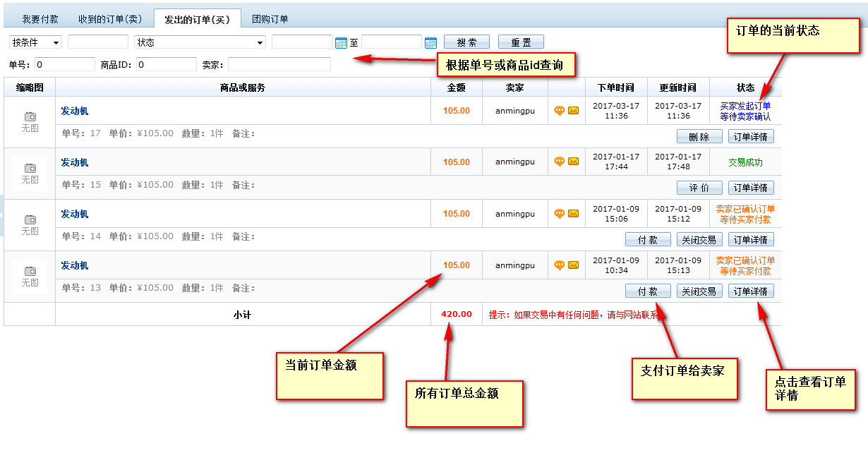Viewport: 868px width, 453px height.
Task: Expand the 按条件 dropdown
Action: coord(36,42)
